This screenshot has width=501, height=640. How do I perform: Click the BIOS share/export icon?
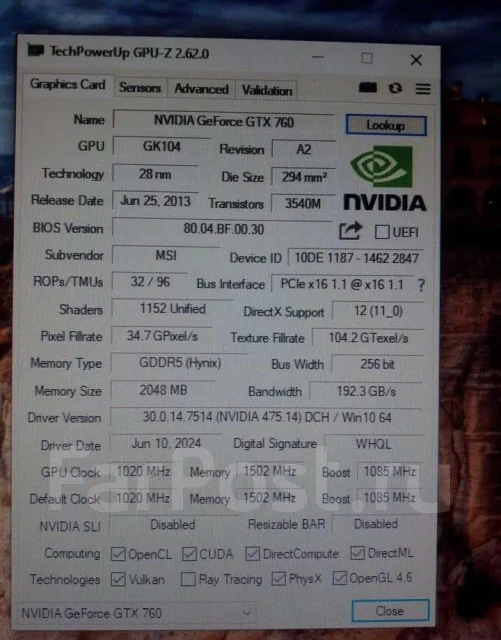(x=351, y=231)
